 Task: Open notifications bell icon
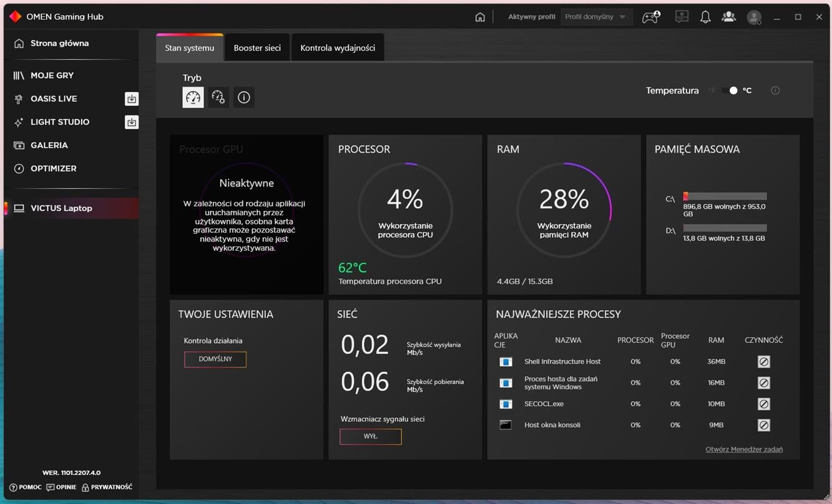coord(705,17)
